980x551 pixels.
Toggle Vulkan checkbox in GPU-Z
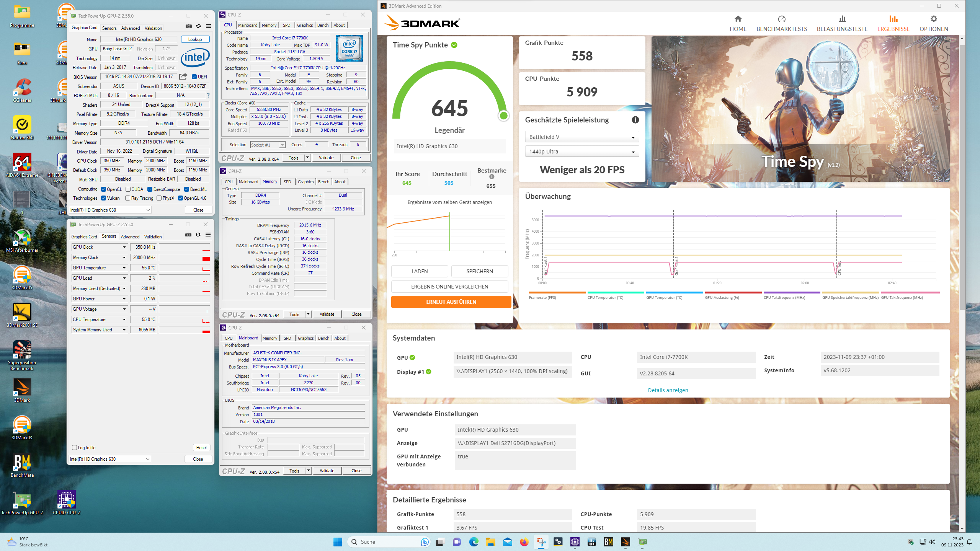click(103, 198)
